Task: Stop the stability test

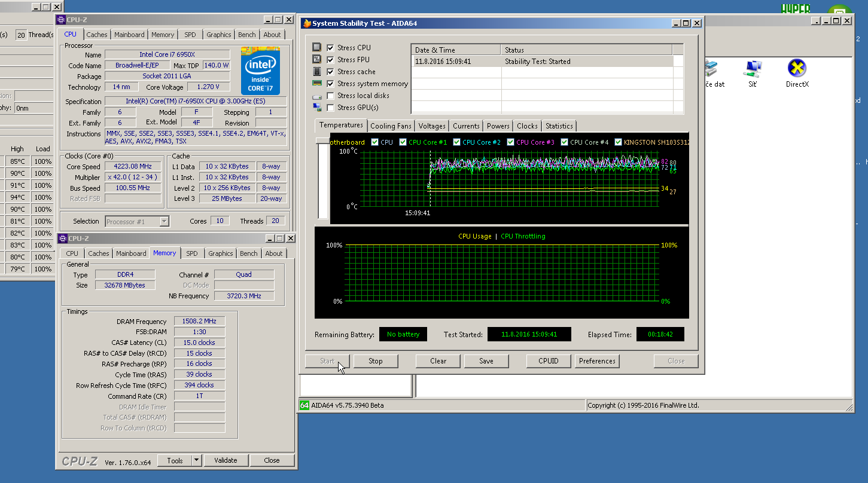Action: (x=376, y=361)
